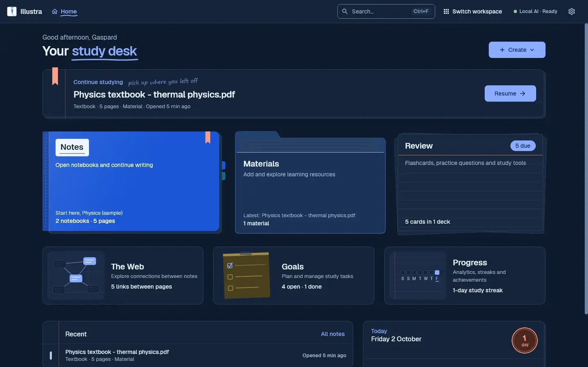Click the Goals sticky note illustration
This screenshot has height=367, width=588.
[x=246, y=275]
